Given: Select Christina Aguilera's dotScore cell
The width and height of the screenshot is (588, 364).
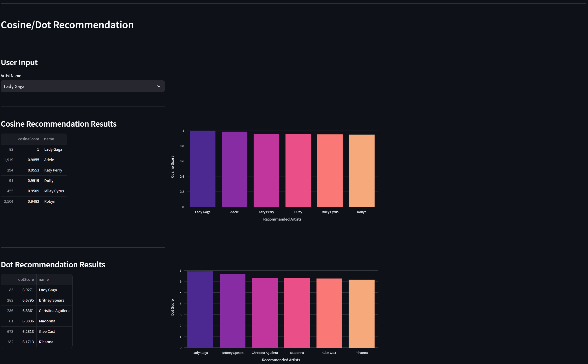Looking at the screenshot, I should (x=28, y=310).
